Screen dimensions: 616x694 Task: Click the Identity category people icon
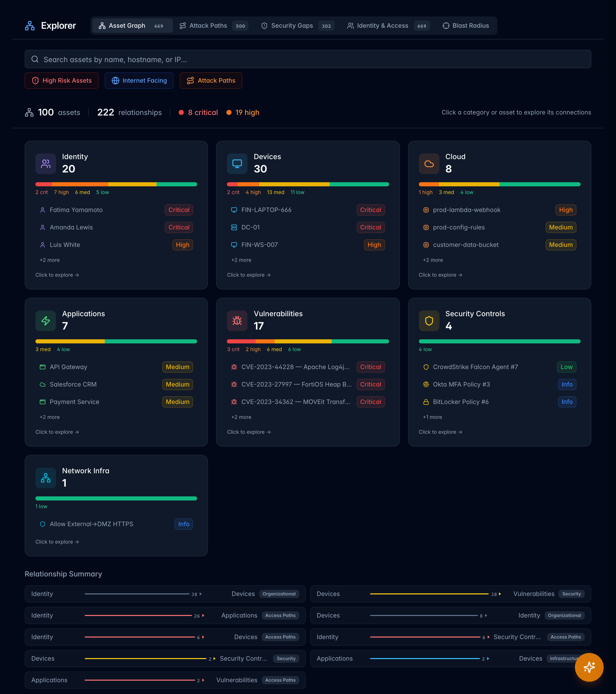click(45, 164)
